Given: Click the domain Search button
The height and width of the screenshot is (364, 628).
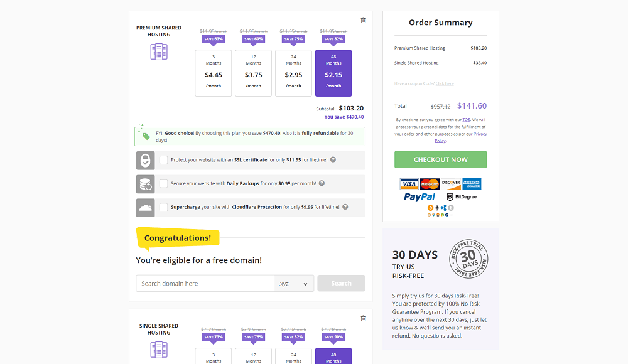Looking at the screenshot, I should (x=341, y=283).
